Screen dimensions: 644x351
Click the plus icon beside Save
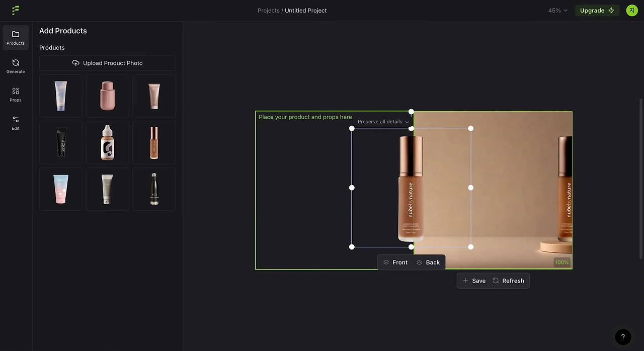point(465,281)
